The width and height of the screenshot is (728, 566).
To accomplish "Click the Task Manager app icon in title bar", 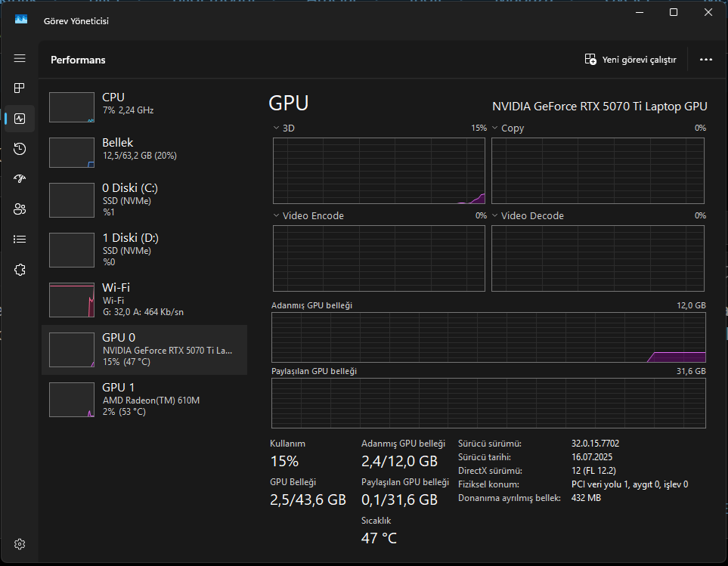I will click(x=21, y=20).
